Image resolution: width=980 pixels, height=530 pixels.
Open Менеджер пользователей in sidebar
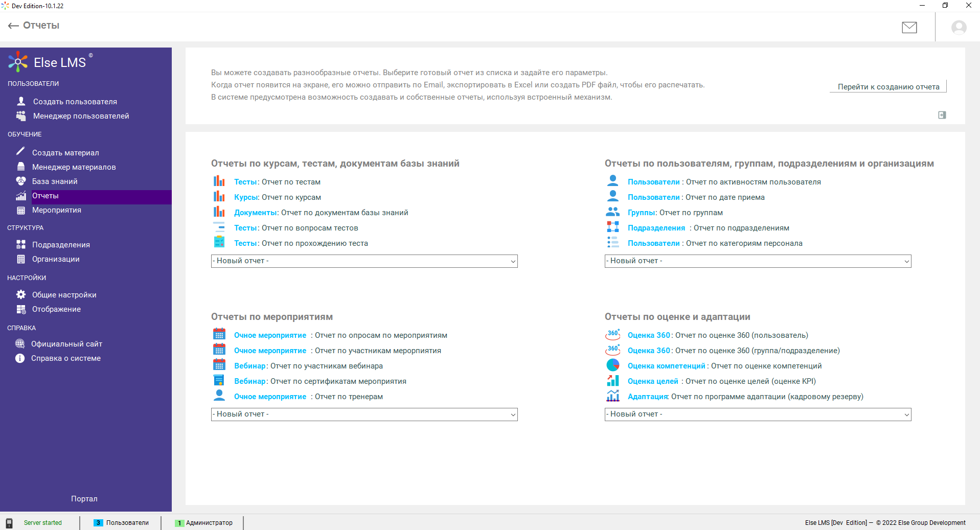click(81, 116)
